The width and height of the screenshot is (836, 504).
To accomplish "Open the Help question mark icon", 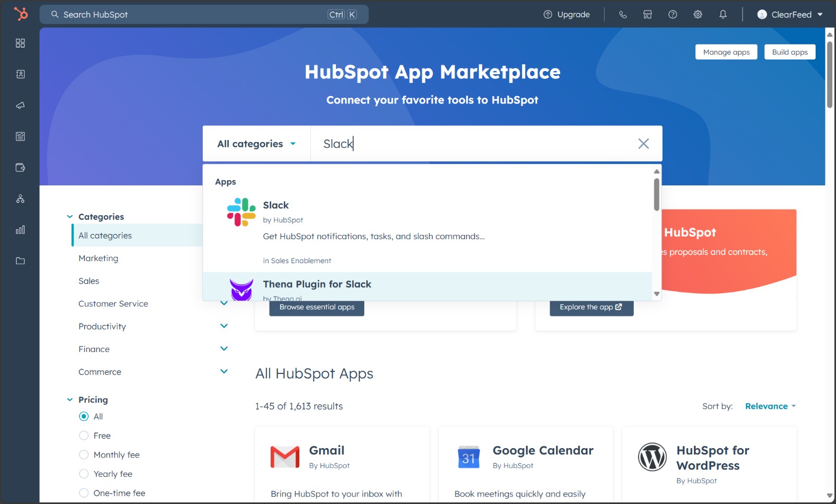I will point(672,15).
